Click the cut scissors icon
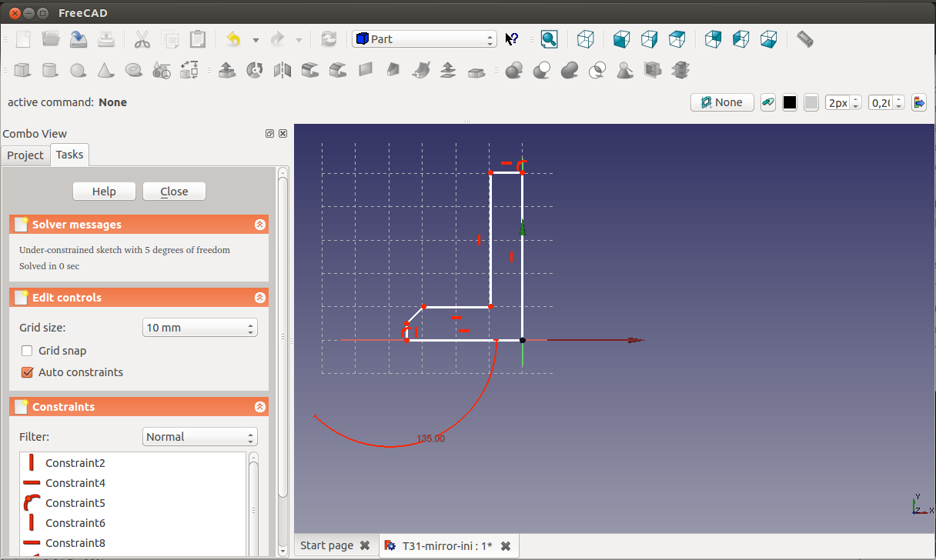The image size is (936, 560). 142,39
